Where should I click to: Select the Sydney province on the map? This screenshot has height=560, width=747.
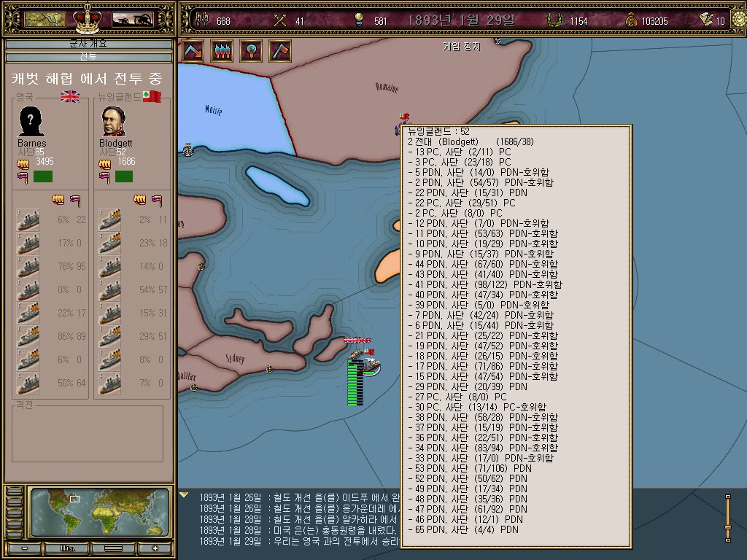click(235, 358)
